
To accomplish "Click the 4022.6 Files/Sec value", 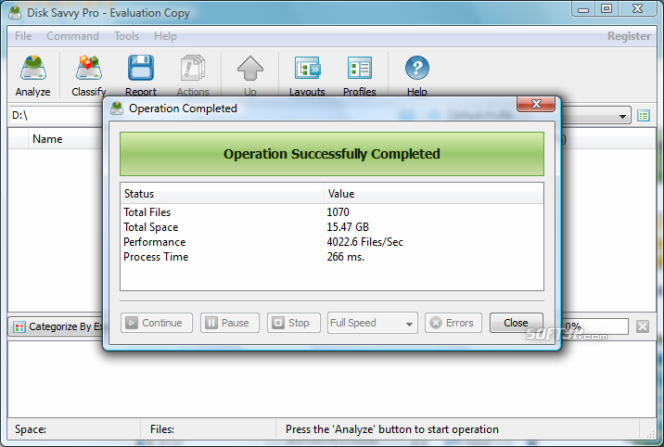I will click(365, 242).
